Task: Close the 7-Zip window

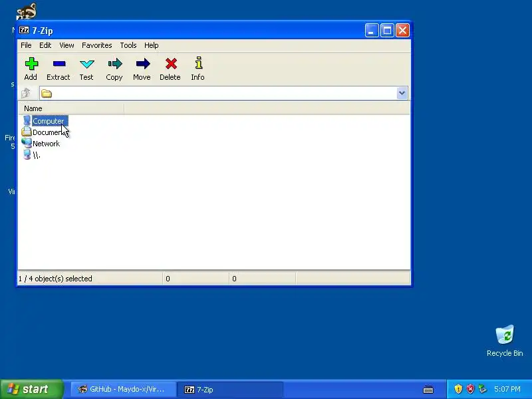Action: click(403, 31)
